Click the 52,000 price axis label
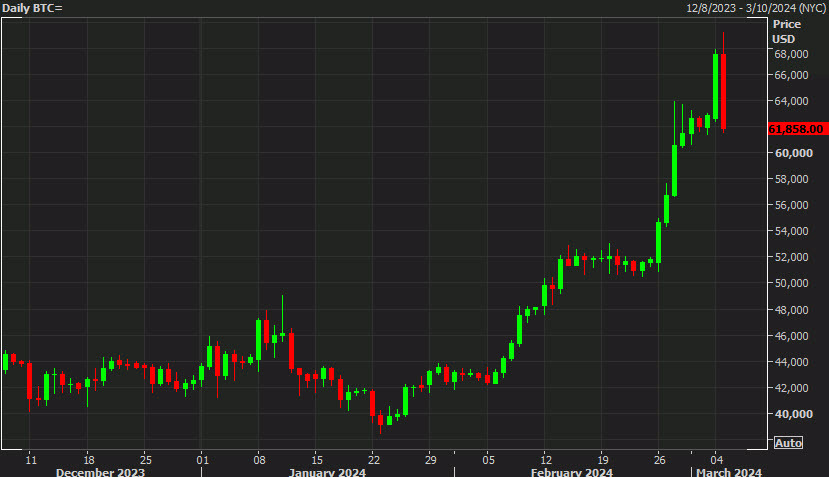Screen dimensions: 829x477 791,257
